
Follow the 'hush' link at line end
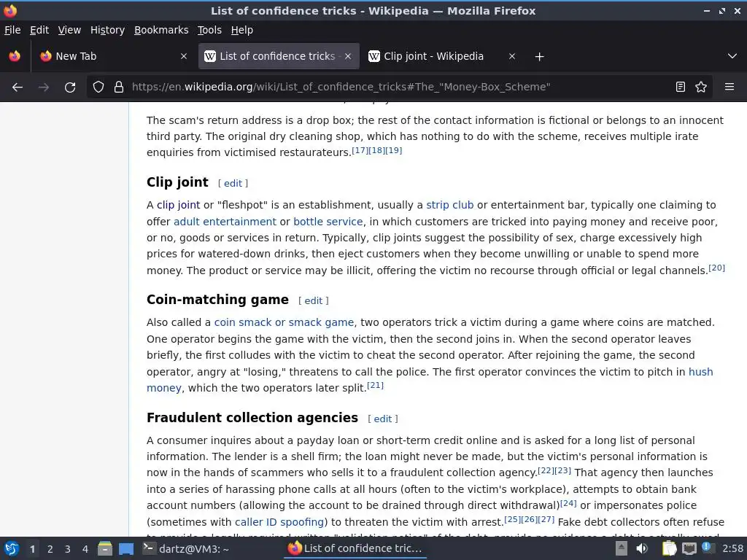pyautogui.click(x=701, y=372)
